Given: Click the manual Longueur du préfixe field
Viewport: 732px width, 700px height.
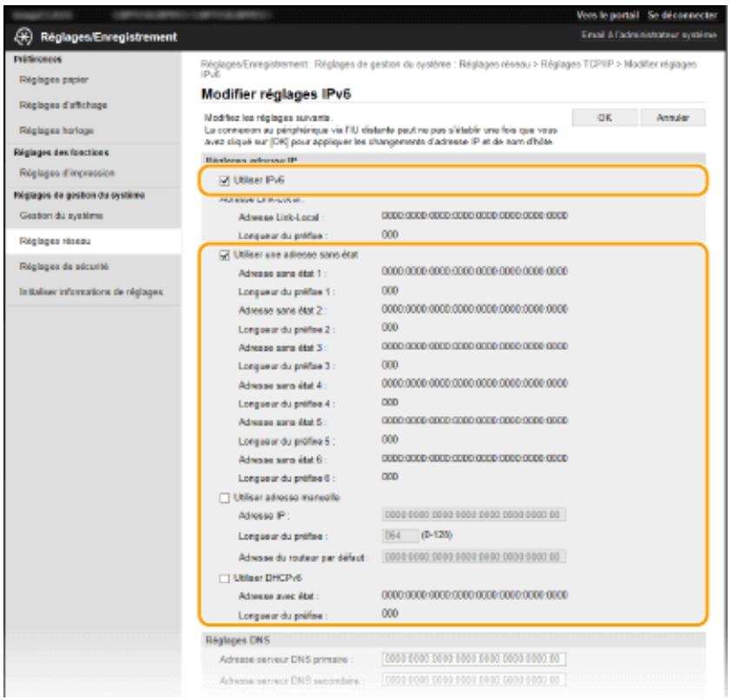Looking at the screenshot, I should pos(400,535).
